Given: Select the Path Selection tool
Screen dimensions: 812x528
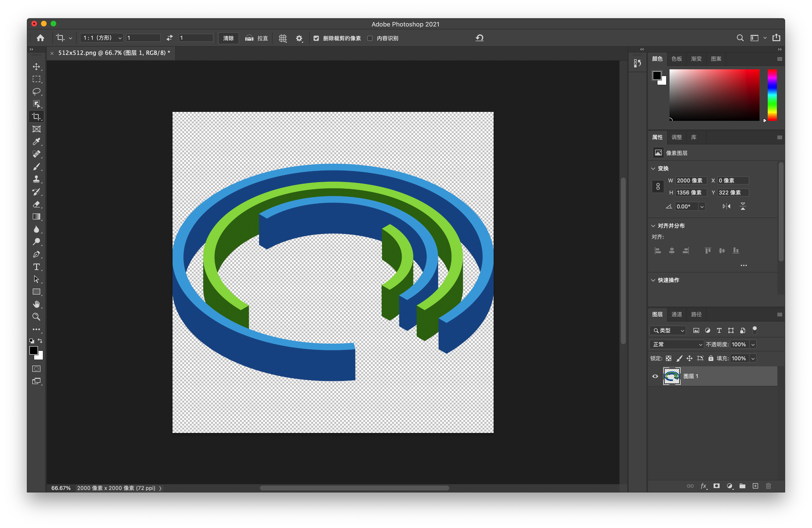Looking at the screenshot, I should click(x=37, y=279).
